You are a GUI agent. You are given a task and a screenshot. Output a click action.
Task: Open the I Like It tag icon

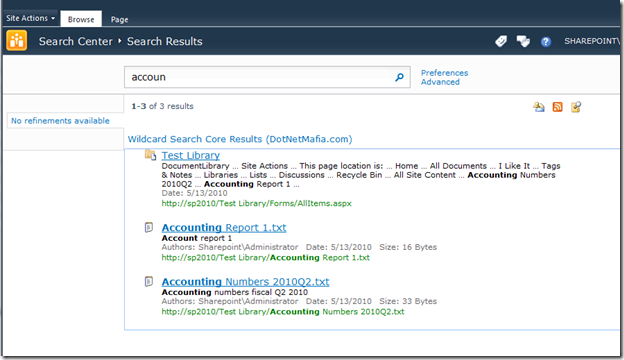[x=501, y=41]
